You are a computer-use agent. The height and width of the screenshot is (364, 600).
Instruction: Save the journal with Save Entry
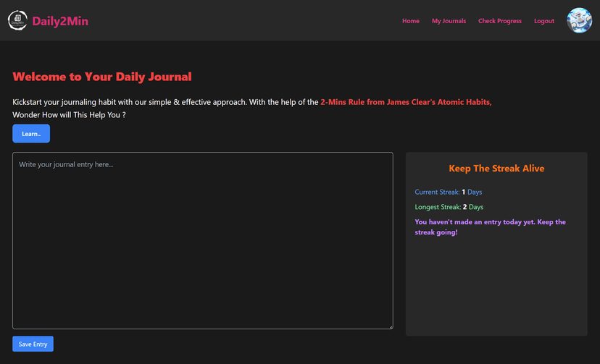(33, 344)
